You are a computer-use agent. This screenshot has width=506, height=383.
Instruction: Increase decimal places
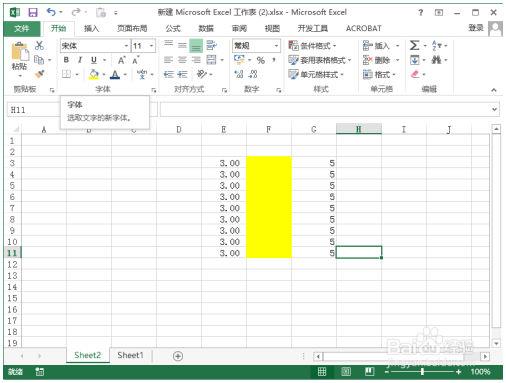pyautogui.click(x=239, y=74)
